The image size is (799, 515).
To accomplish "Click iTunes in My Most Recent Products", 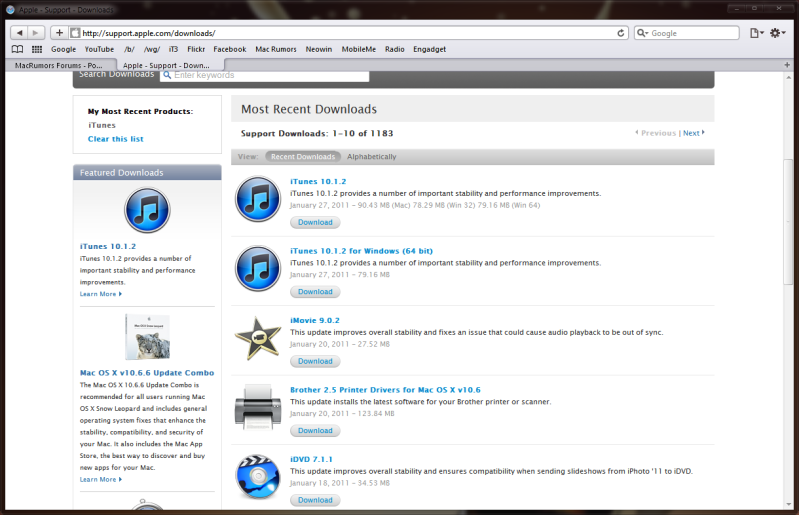I will click(x=102, y=125).
